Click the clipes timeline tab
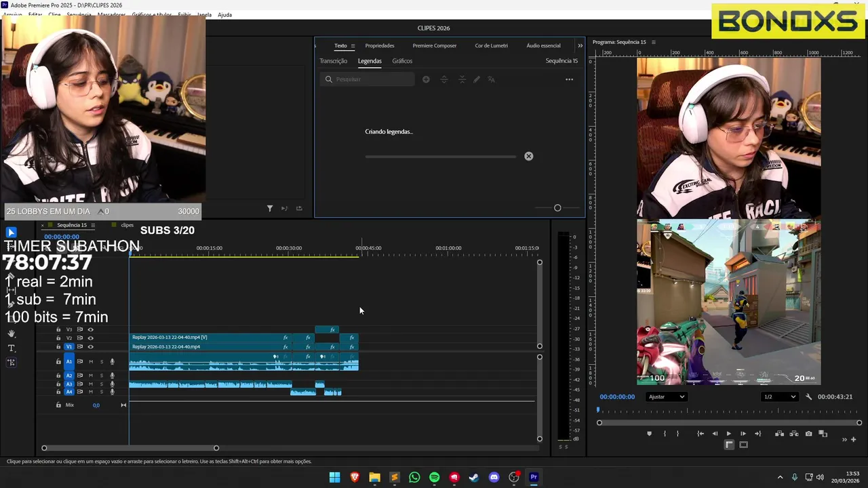Image resolution: width=868 pixels, height=488 pixels. (127, 225)
